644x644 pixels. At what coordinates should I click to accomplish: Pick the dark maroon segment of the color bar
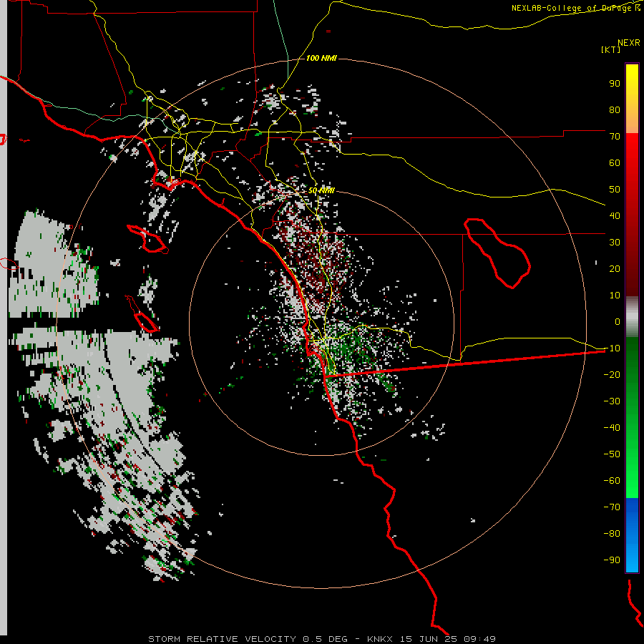pos(632,263)
